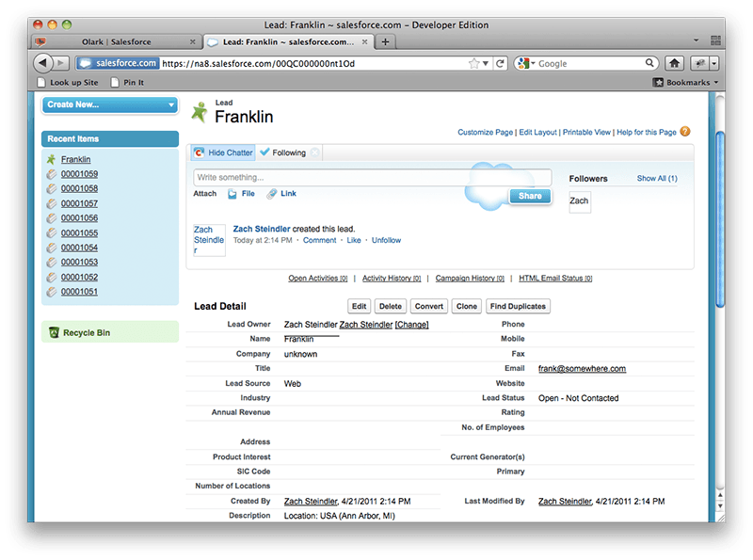
Task: Click the Hide Chatter icon
Action: (x=199, y=152)
